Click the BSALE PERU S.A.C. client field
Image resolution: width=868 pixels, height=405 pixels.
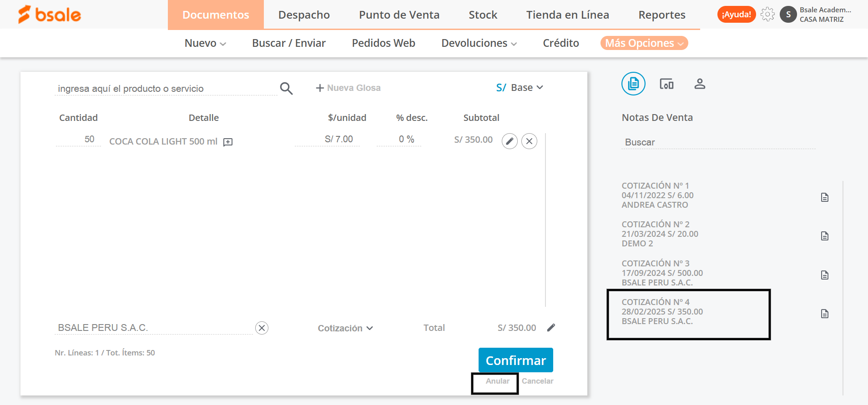click(154, 328)
